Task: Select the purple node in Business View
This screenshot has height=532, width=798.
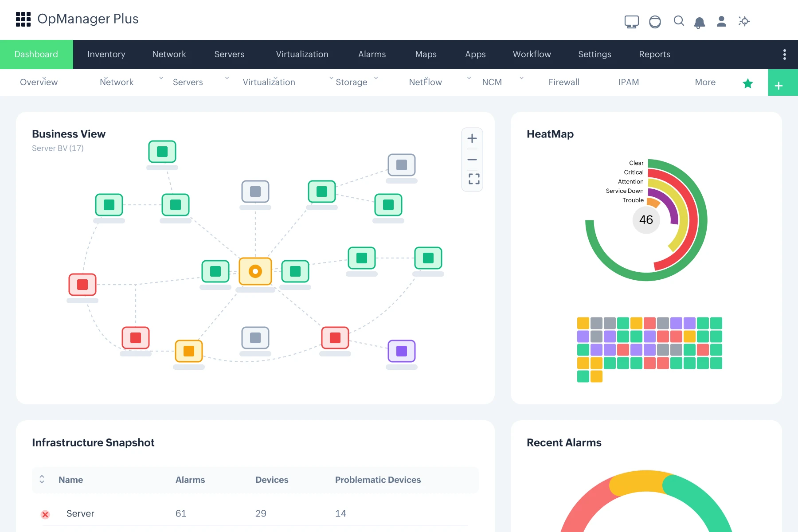Action: tap(402, 351)
